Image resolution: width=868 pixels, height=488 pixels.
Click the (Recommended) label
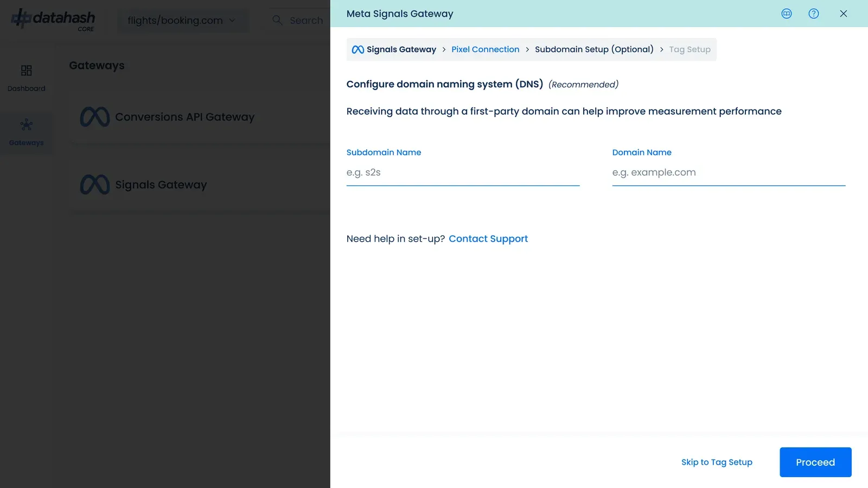[583, 85]
